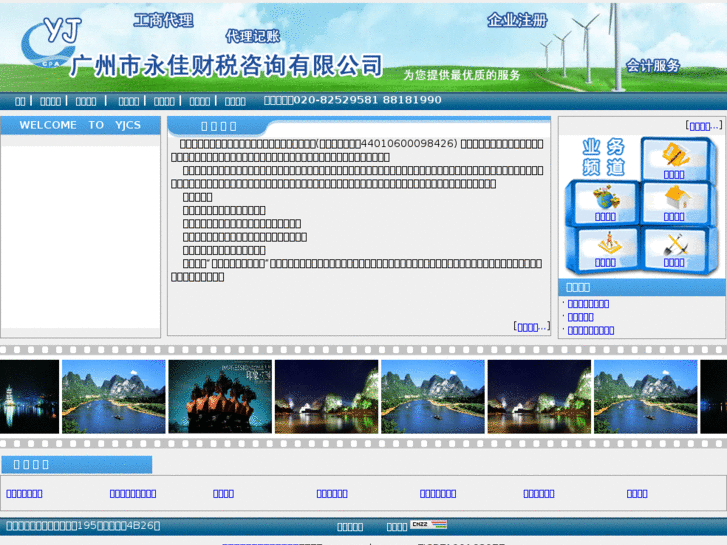Click the CNZZ statistics badge in footer
Screen dimensions: 727x545
click(x=429, y=525)
